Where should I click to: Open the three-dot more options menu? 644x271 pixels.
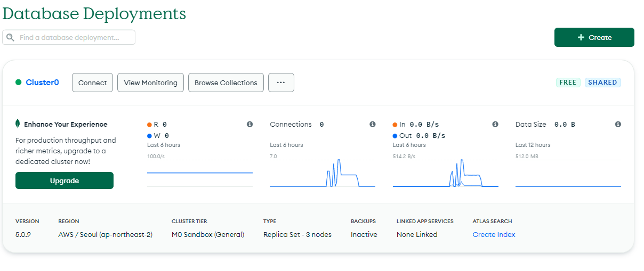(x=281, y=83)
